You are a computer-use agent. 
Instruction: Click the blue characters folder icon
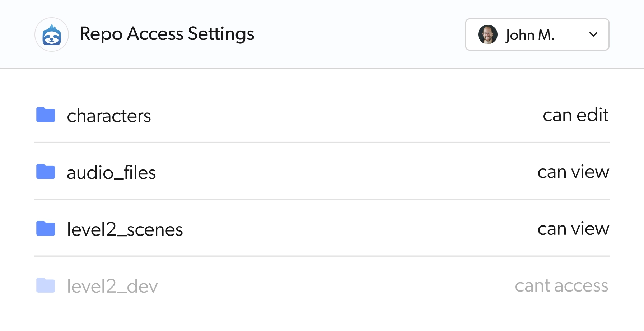click(45, 115)
